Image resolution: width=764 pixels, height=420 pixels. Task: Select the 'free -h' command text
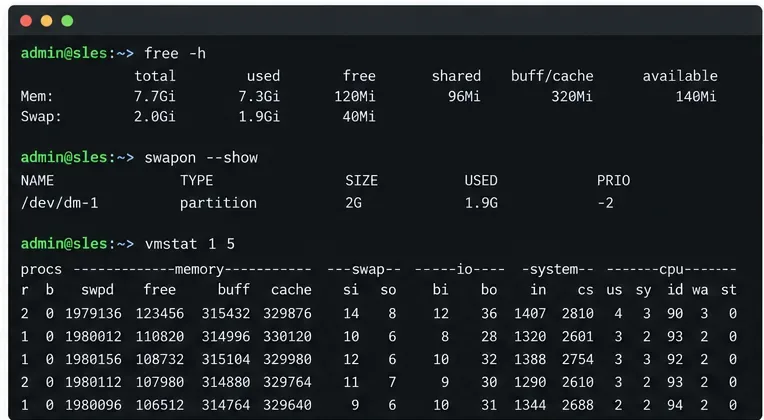click(x=175, y=53)
